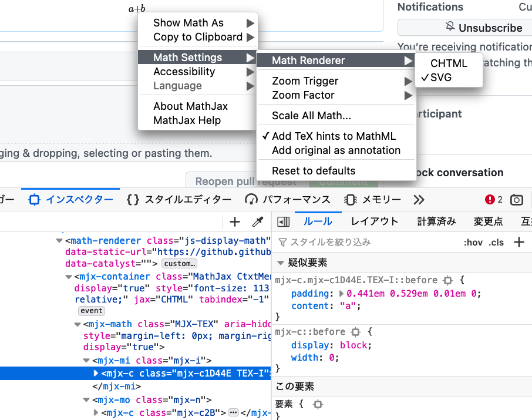
Task: Switch to the メモリー tab
Action: click(372, 200)
